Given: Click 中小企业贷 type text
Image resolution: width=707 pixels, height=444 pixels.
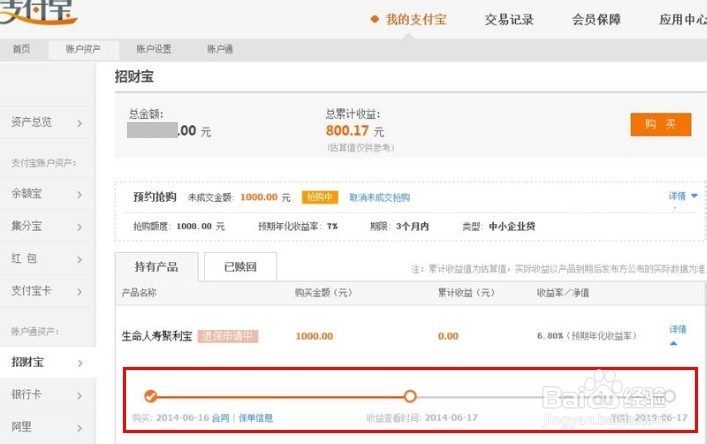Looking at the screenshot, I should coord(512,226).
